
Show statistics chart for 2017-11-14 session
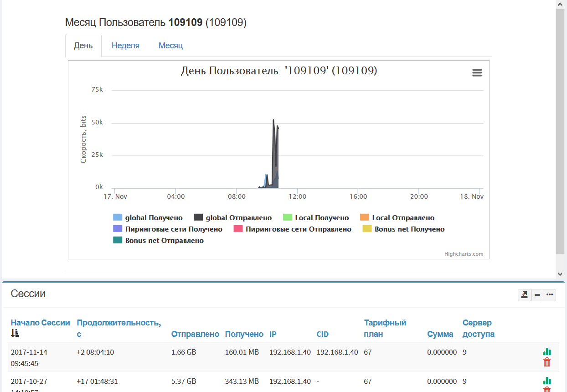[547, 351]
